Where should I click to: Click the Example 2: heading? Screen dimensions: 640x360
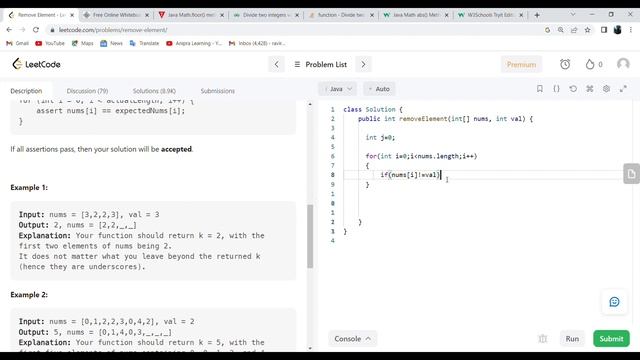point(29,294)
